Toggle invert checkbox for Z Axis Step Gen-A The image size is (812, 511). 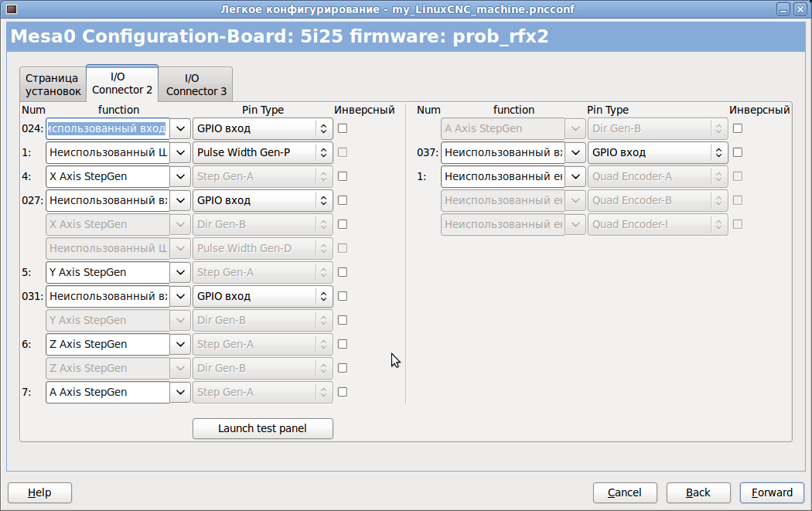pos(343,344)
